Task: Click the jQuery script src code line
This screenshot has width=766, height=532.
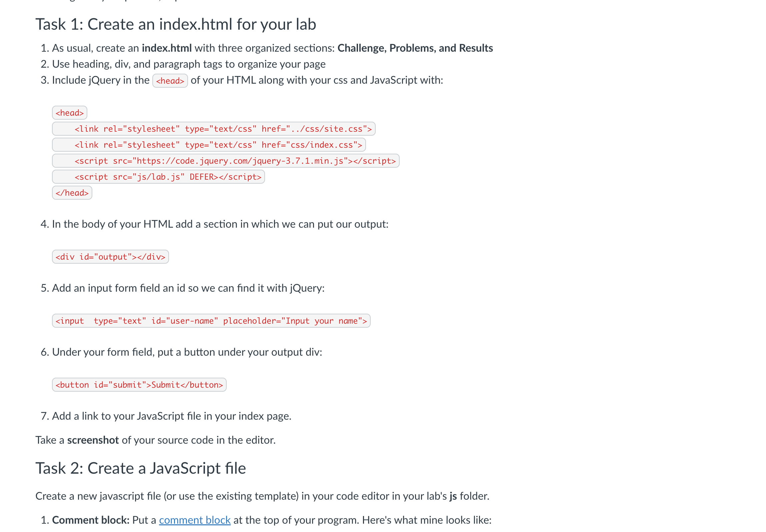Action: click(226, 161)
